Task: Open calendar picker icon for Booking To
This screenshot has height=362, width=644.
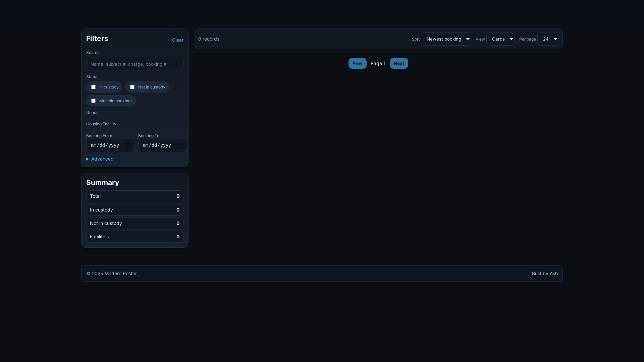Action: point(180,145)
